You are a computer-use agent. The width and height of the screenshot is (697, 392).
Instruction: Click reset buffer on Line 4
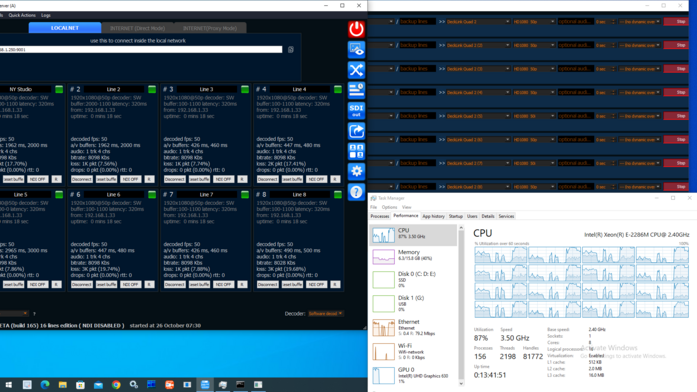(x=292, y=179)
